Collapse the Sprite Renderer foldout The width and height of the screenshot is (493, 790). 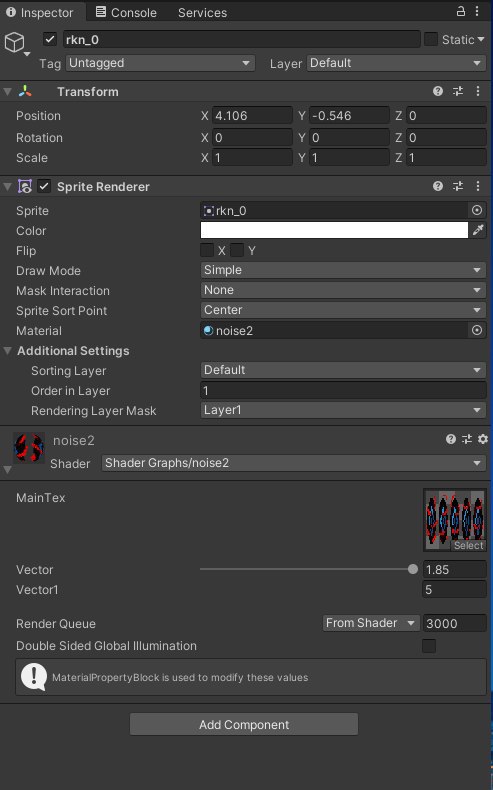[x=8, y=186]
